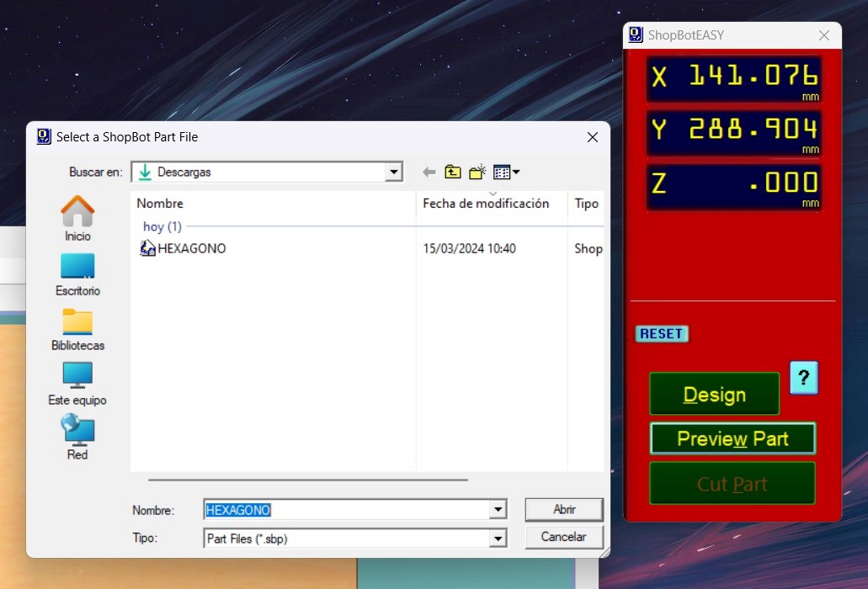Go back using the dialog's left arrow
868x589 pixels.
(429, 172)
